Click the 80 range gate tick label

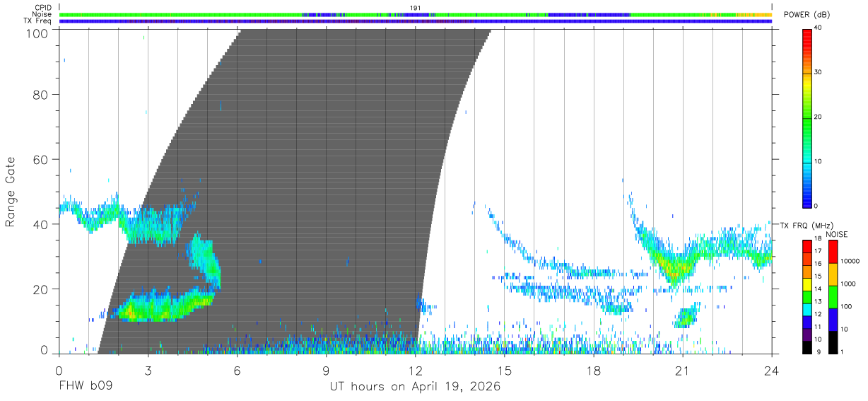tap(40, 94)
